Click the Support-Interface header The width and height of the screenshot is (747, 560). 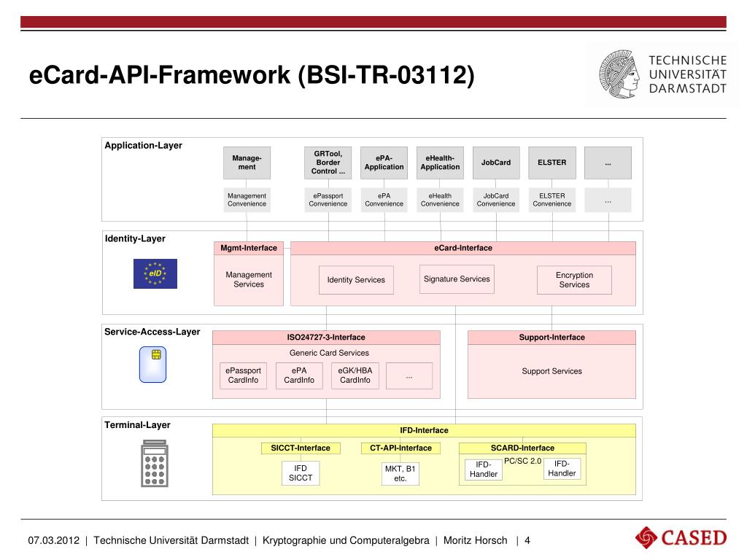[x=551, y=338]
